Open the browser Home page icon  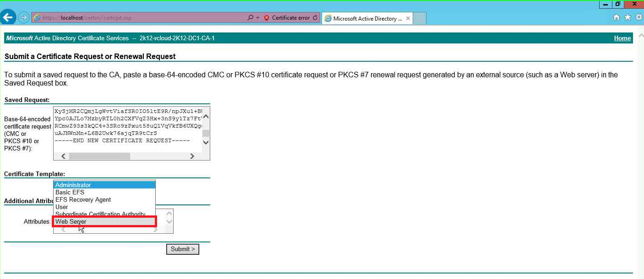617,17
